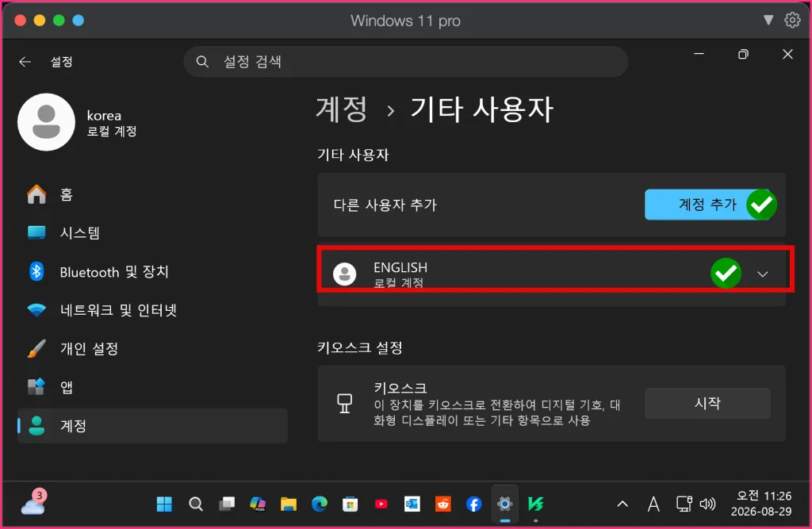Click the 설정 검색 search field

(x=405, y=62)
